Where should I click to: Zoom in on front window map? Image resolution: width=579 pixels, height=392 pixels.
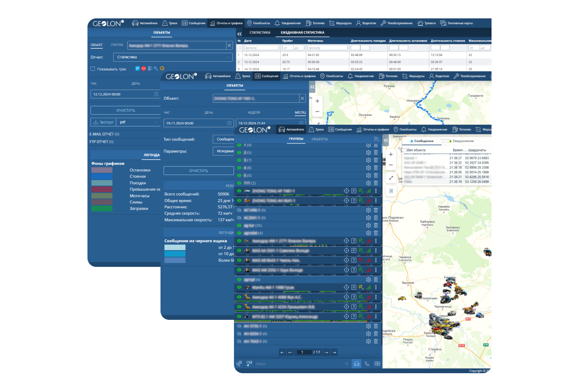(391, 154)
